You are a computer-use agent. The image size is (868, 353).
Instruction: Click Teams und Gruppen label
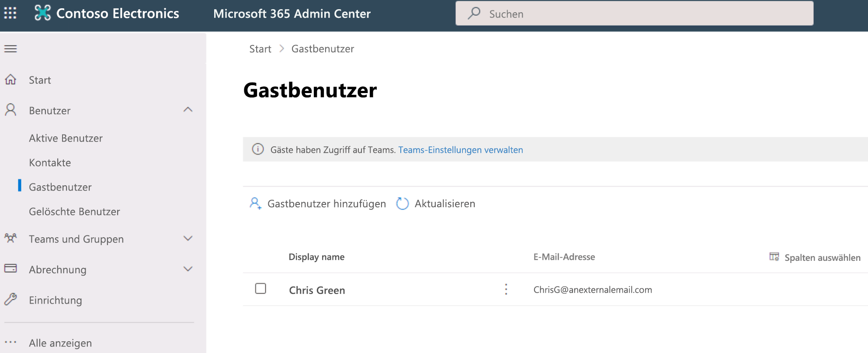pyautogui.click(x=76, y=239)
